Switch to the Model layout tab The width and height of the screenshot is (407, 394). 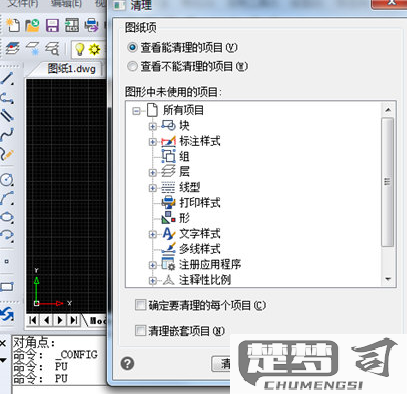coord(97,321)
